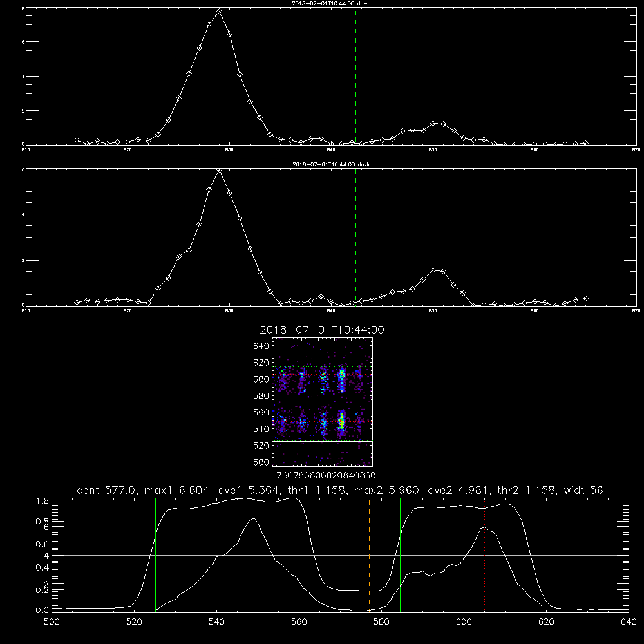This screenshot has height=644, width=644.
Task: Click the '2018-07-01T10:44:00 dawn' plot title
Action: tap(331, 3)
